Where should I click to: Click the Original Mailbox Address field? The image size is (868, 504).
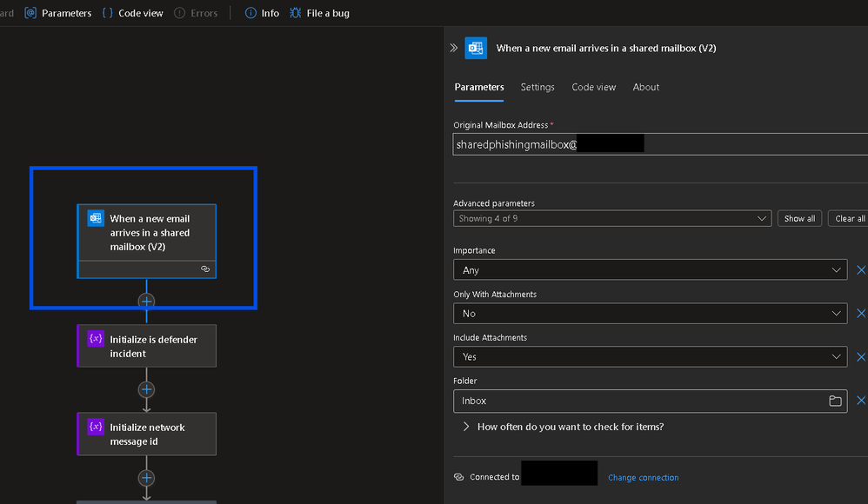pos(661,144)
